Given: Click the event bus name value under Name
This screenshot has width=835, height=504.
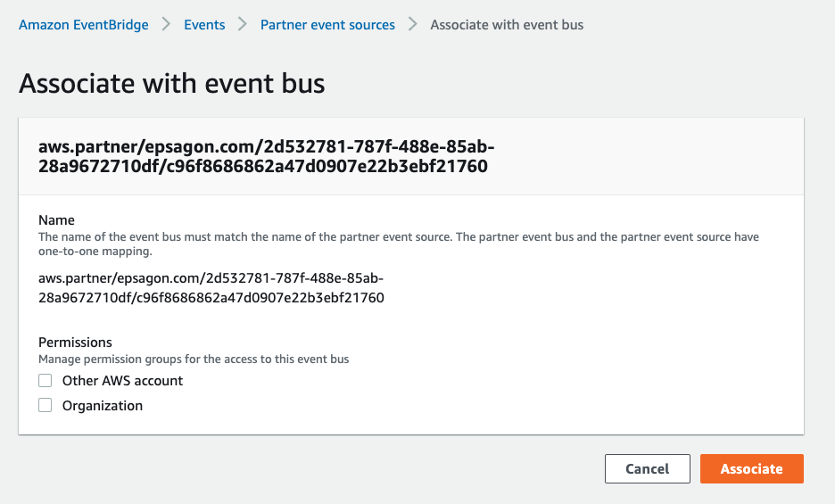Looking at the screenshot, I should [211, 288].
